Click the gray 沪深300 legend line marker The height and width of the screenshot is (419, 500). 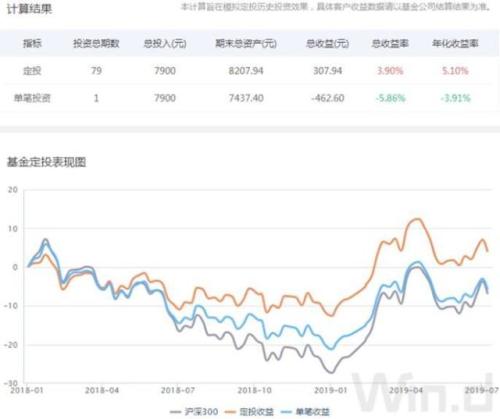click(176, 412)
